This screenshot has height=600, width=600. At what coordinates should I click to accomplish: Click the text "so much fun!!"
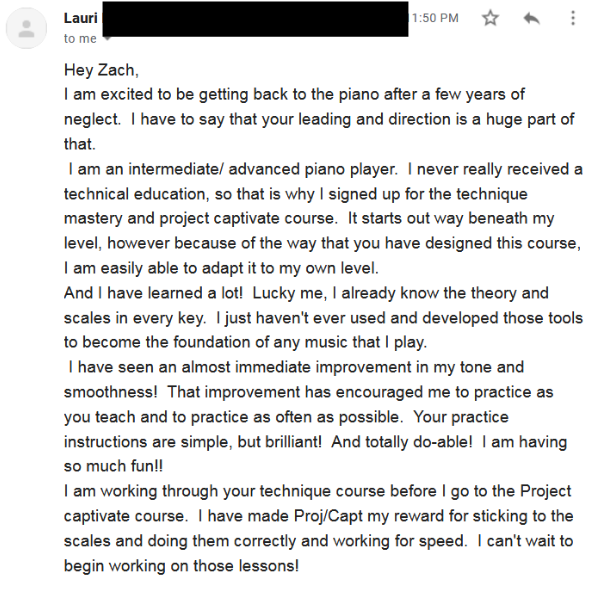click(x=111, y=466)
